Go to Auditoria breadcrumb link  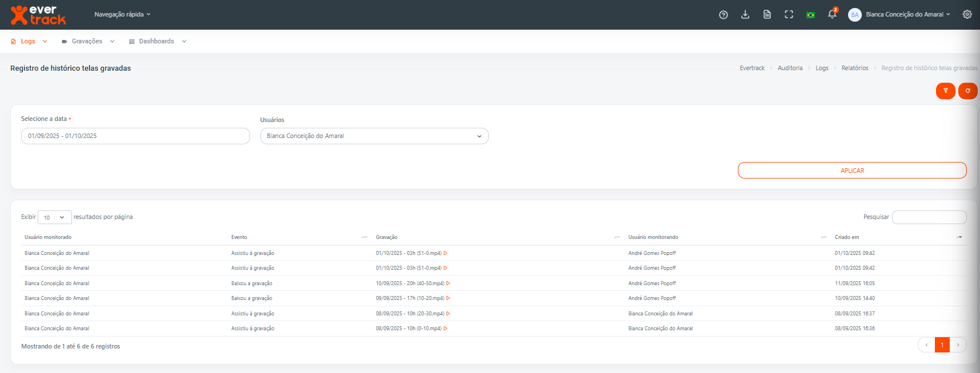(790, 68)
